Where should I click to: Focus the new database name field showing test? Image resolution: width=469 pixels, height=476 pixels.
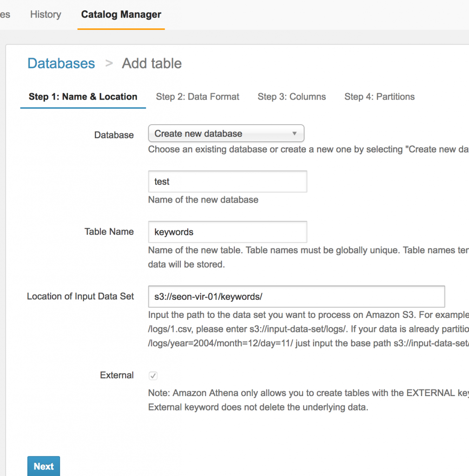click(x=227, y=181)
